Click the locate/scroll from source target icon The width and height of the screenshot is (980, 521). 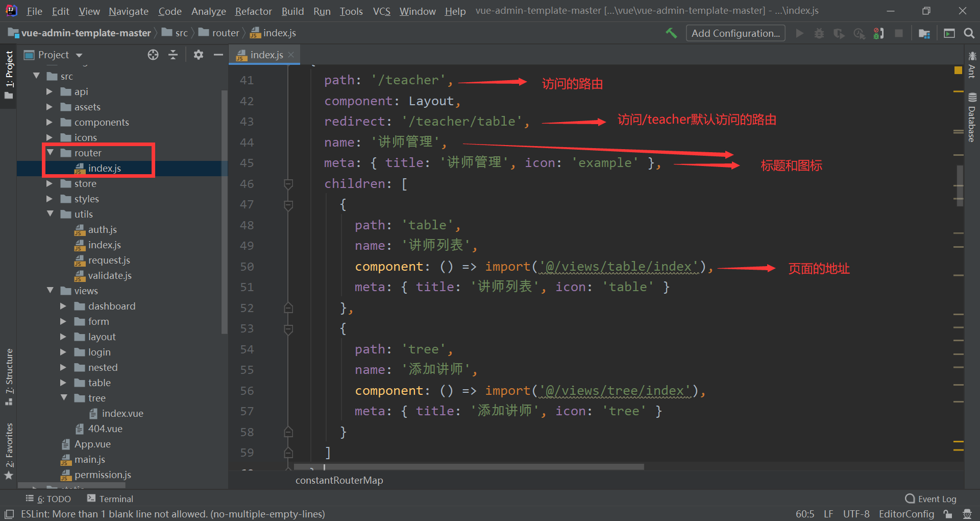click(x=153, y=55)
